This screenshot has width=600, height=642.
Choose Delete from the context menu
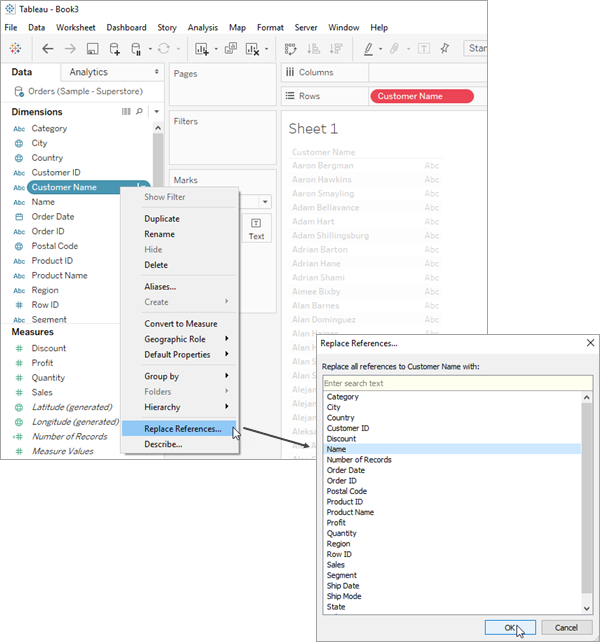pyautogui.click(x=156, y=265)
